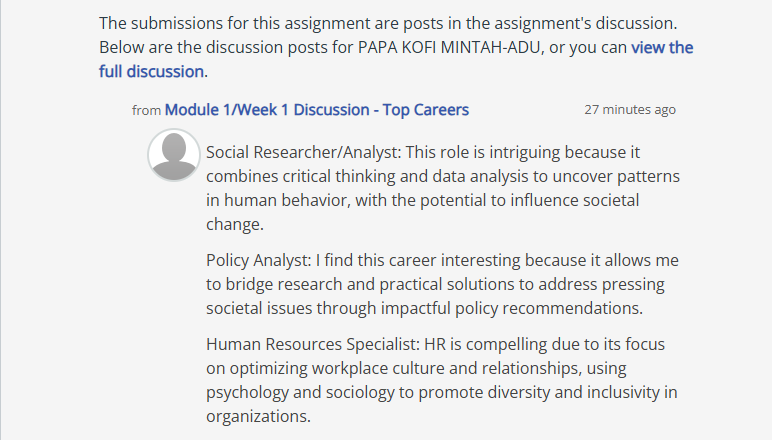Image resolution: width=772 pixels, height=440 pixels.
Task: Click the word 'organizations.' ending the post
Action: [258, 416]
